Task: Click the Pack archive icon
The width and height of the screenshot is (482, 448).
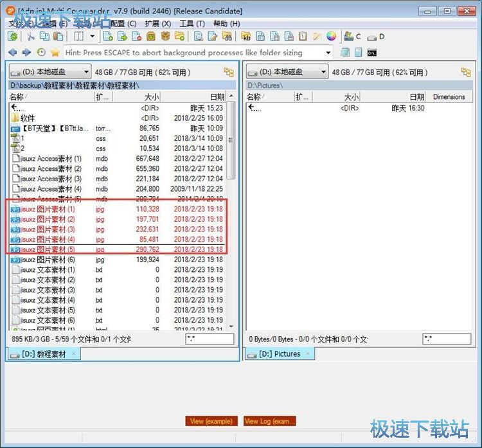Action: click(150, 37)
